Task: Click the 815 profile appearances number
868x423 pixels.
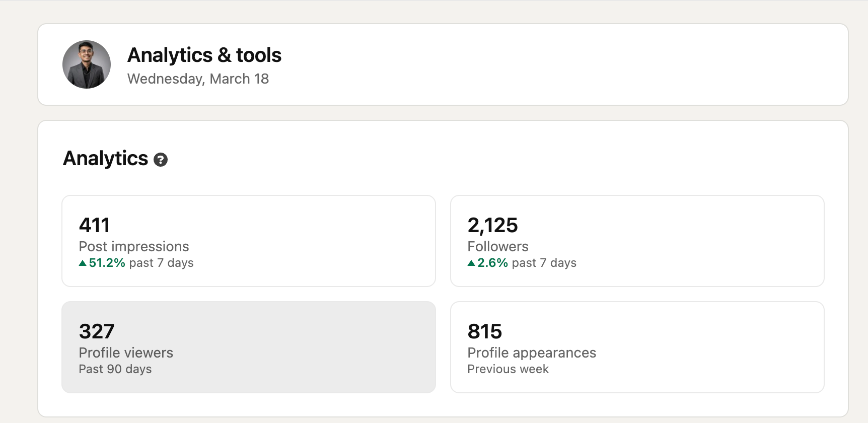Action: coord(484,331)
